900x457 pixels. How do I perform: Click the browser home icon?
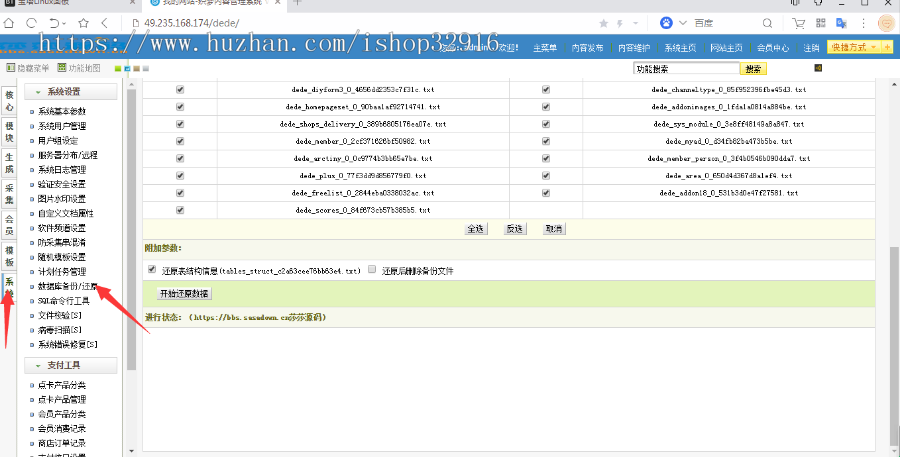[x=9, y=23]
